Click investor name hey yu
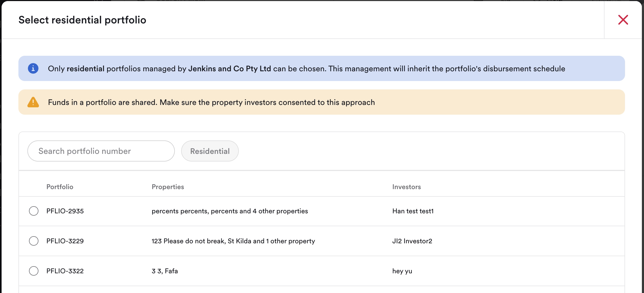Viewport: 644px width, 293px height. coord(402,271)
